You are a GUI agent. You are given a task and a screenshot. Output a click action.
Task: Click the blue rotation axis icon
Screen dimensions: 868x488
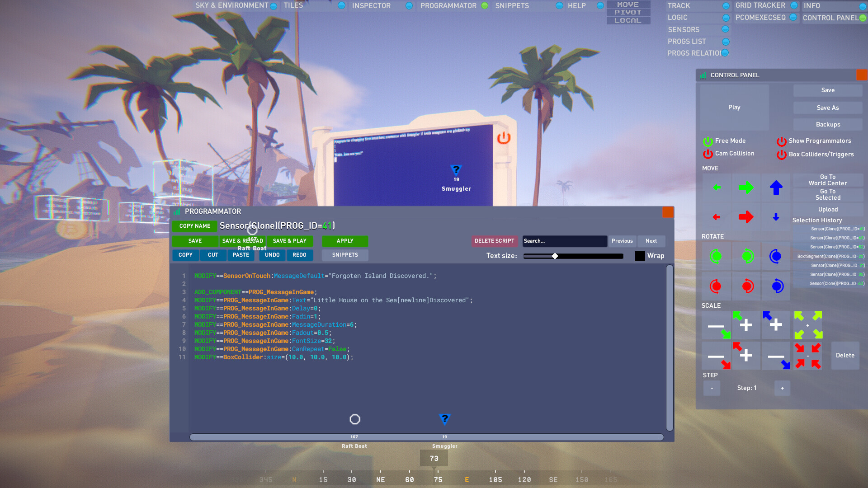[776, 256]
